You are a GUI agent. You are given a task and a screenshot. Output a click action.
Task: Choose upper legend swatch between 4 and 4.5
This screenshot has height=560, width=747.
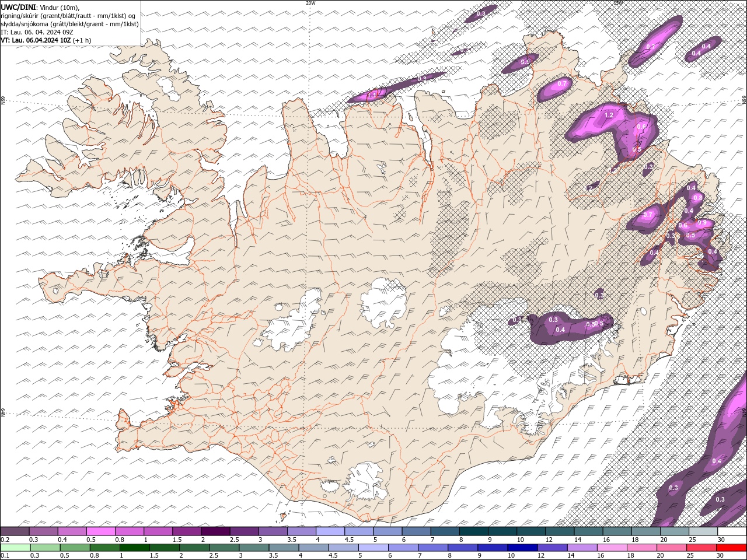click(330, 531)
